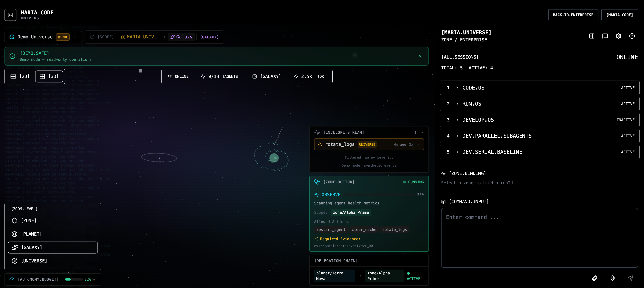
Task: Click the BACK.TO.ENTERPRISE button
Action: (x=573, y=15)
